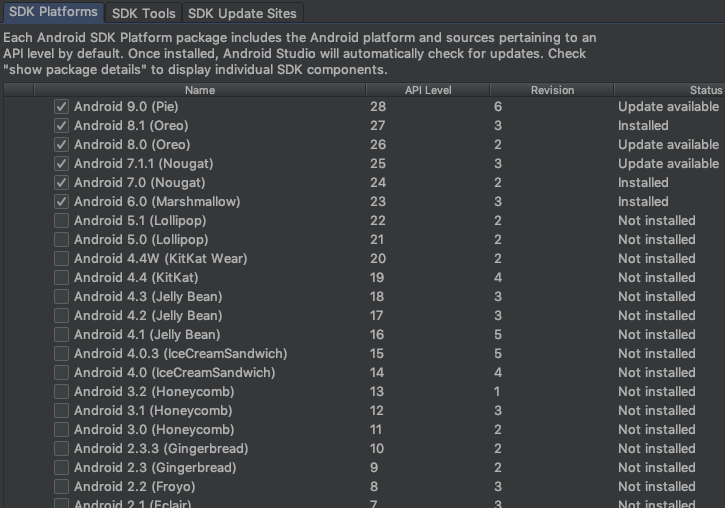
Task: Check the Android 2.3.3 (Gingerbread) checkbox
Action: 62,449
